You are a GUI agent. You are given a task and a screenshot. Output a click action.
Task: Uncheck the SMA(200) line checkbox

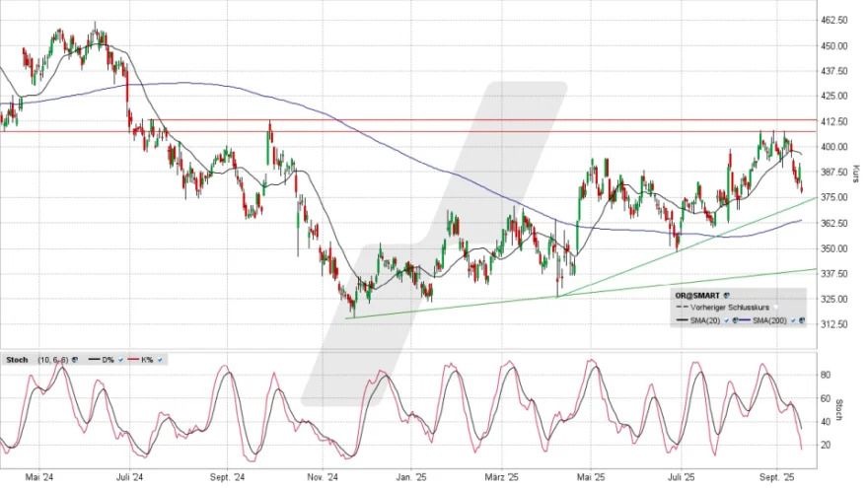(x=792, y=321)
